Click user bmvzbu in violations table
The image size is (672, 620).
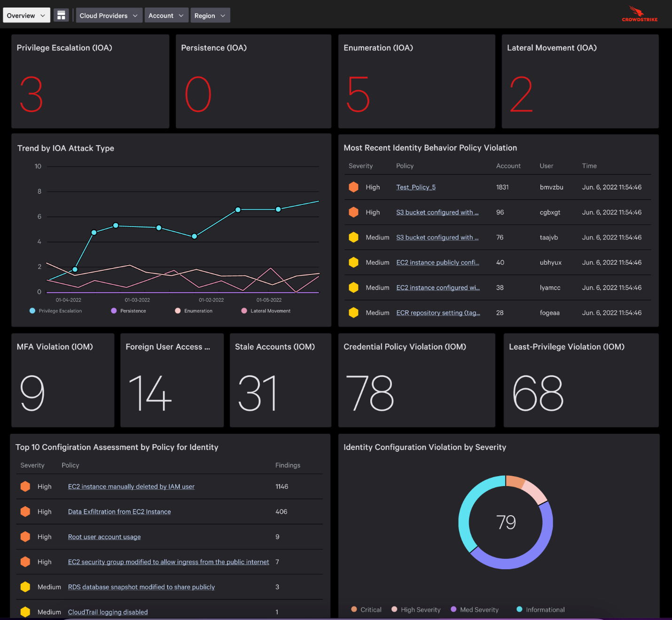pos(551,187)
